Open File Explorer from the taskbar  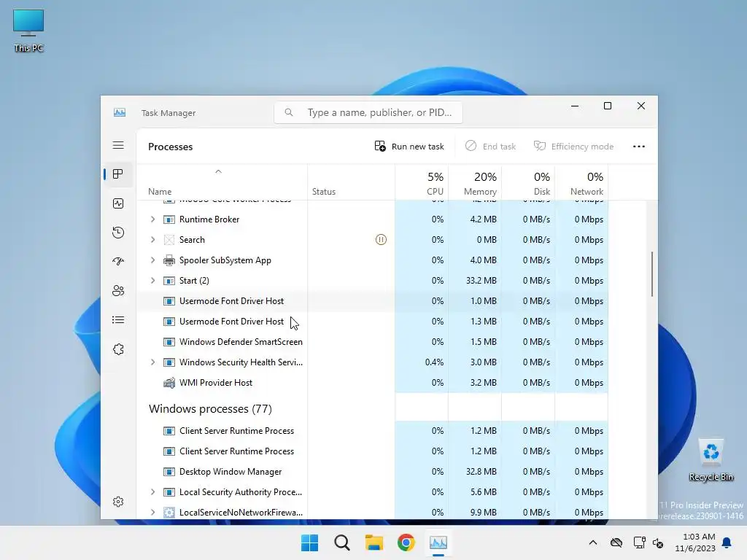[x=374, y=542]
